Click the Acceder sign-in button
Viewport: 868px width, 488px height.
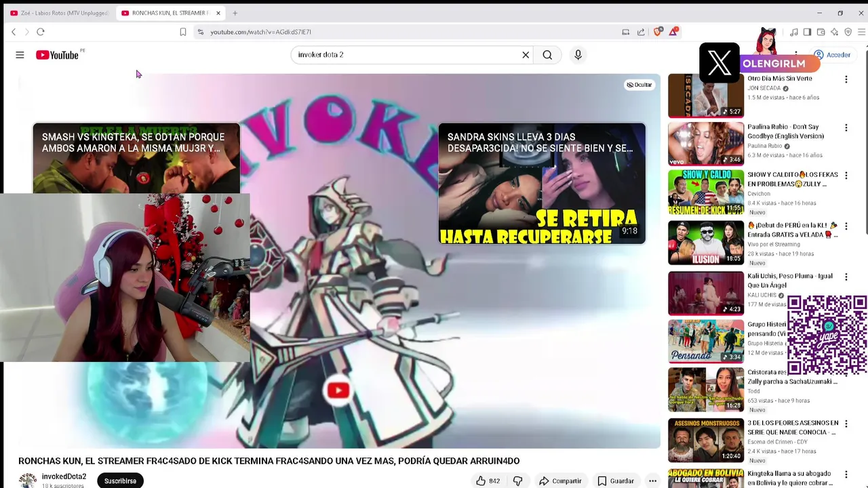[x=832, y=55]
